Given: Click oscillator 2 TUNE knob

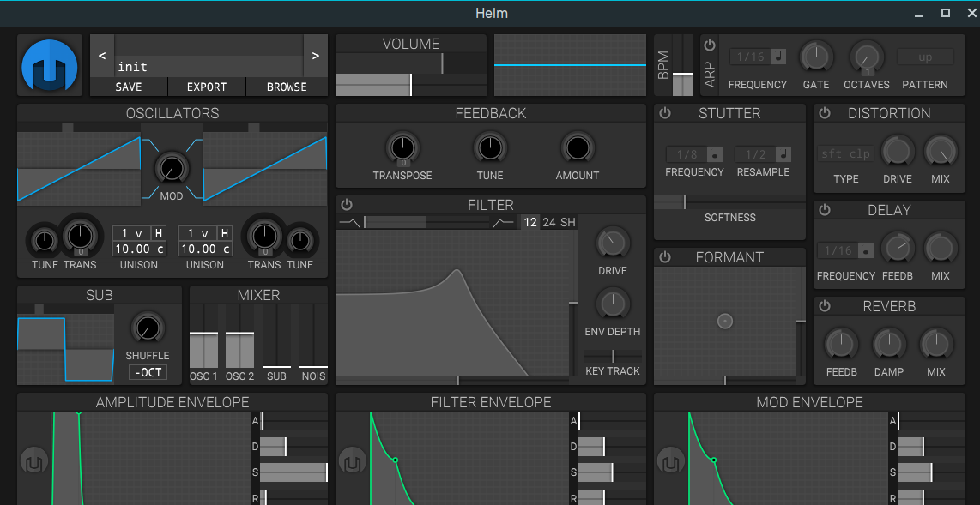Looking at the screenshot, I should [300, 240].
